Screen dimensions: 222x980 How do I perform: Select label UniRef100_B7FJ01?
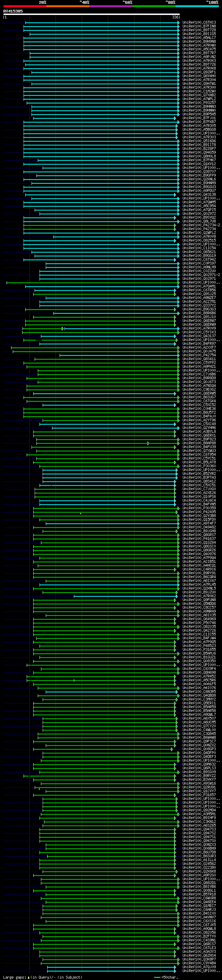199,118
